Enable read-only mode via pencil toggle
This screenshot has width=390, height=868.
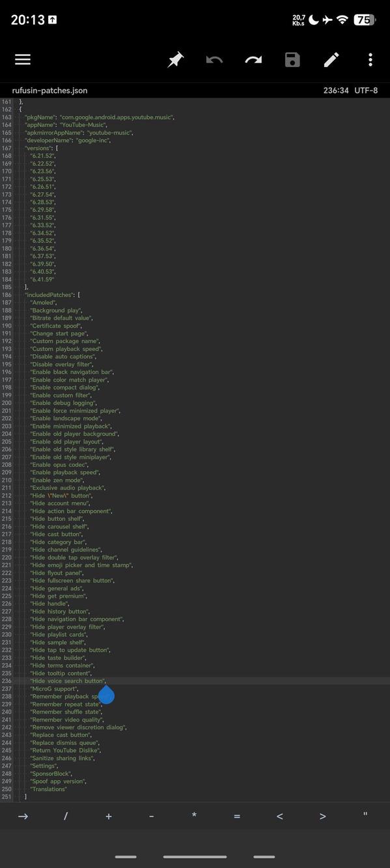(x=331, y=59)
